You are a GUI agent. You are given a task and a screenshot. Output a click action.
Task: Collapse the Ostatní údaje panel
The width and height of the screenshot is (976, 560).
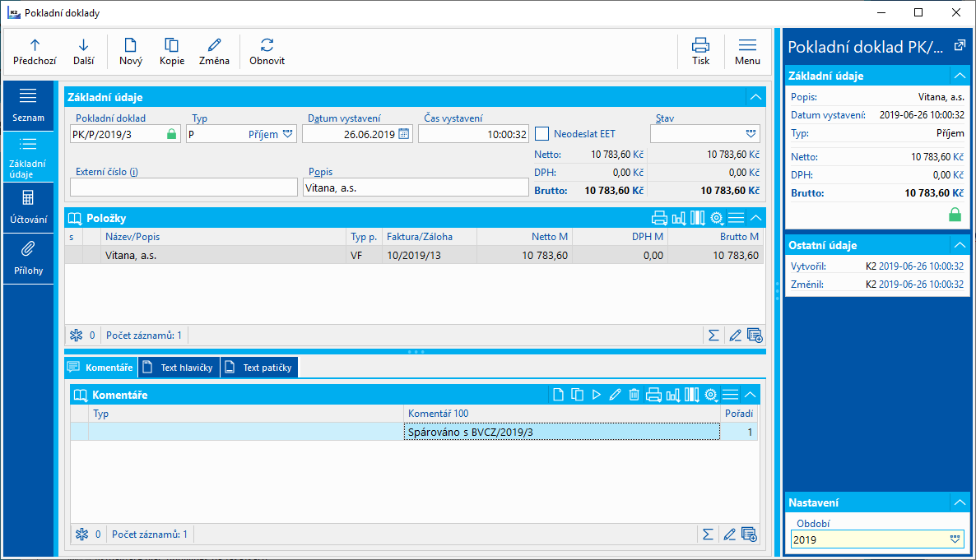pos(959,245)
